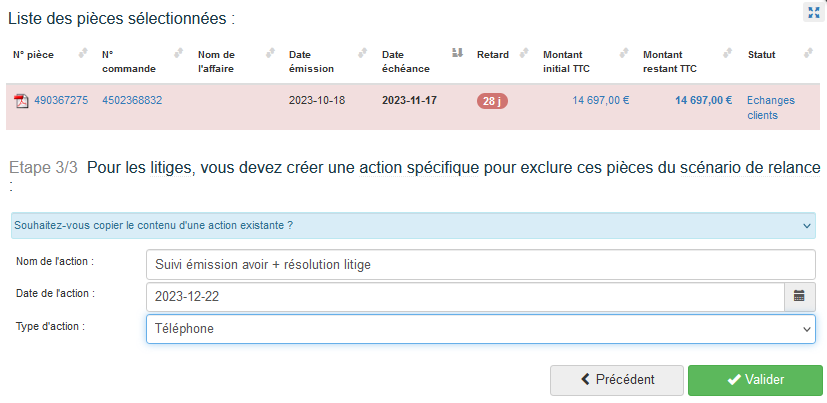
Task: Focus the Nom de l'action field
Action: pos(480,264)
